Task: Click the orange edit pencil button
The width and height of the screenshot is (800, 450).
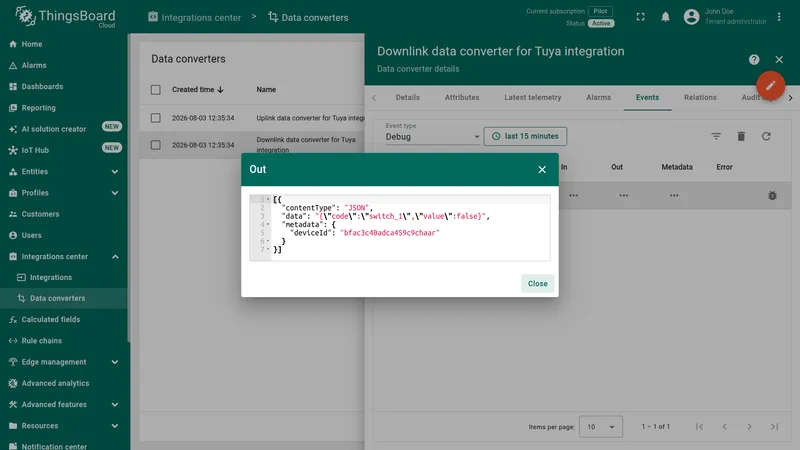Action: pos(770,85)
